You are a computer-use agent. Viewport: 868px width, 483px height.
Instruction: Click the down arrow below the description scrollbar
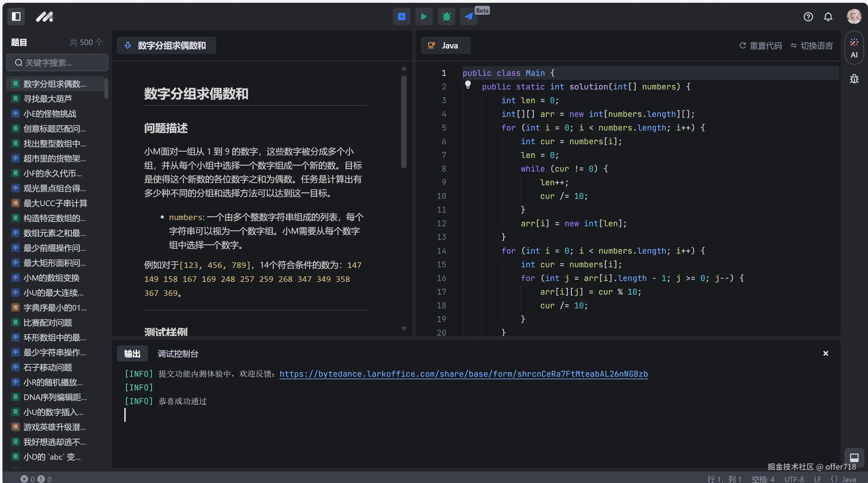coord(404,329)
